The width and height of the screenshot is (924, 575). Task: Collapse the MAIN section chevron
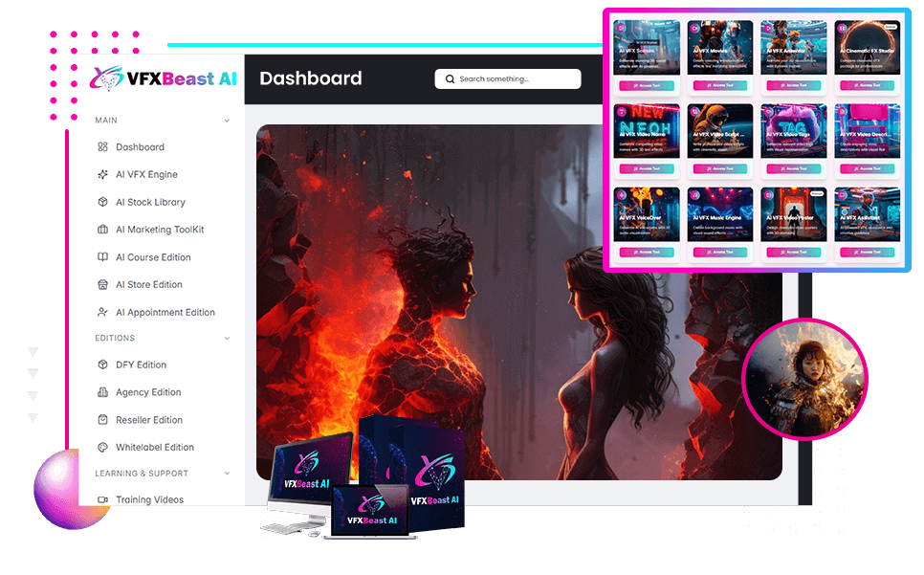227,120
